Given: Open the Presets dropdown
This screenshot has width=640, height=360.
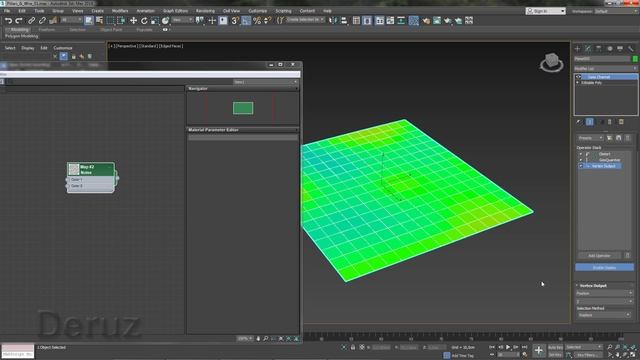Looking at the screenshot, I should pos(590,138).
